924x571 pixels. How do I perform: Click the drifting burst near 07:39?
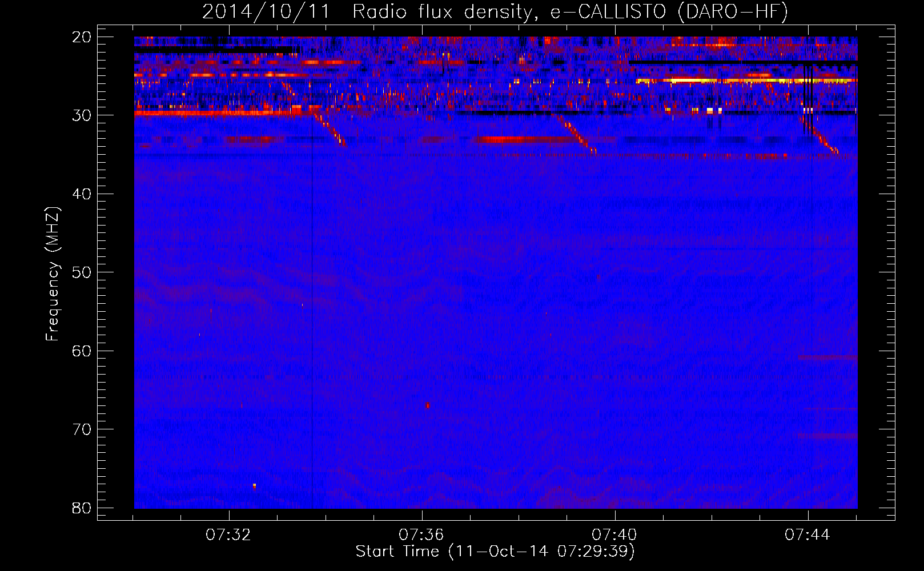576,134
